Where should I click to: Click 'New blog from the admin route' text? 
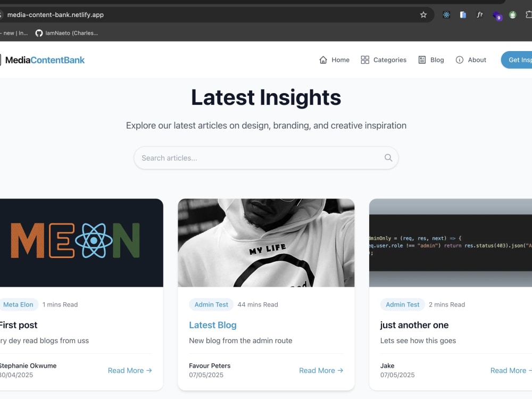coord(240,340)
